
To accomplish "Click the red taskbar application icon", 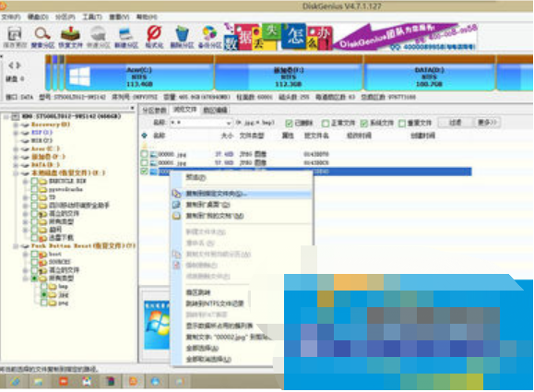I will coord(64,382).
